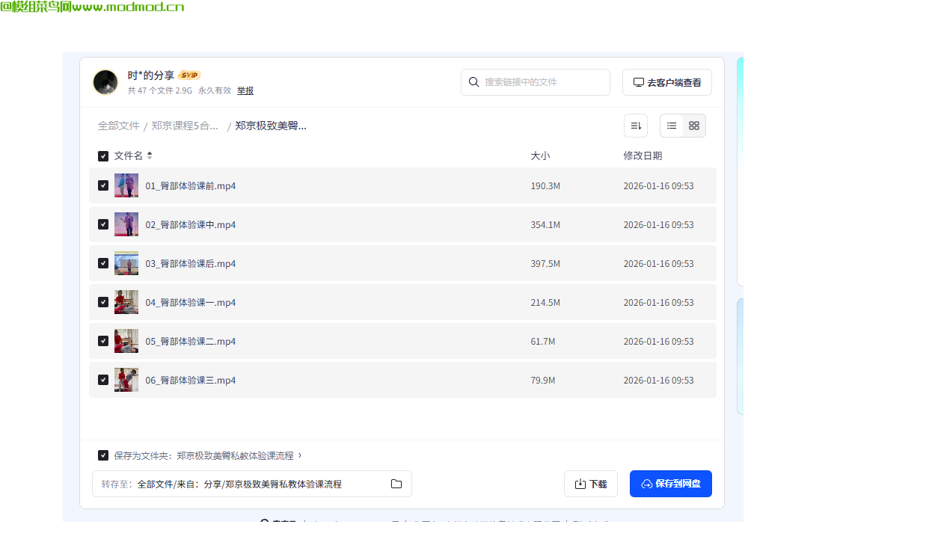Disable 保存为文件夹 checkbox
Screen dimensions: 932x560
pos(103,455)
